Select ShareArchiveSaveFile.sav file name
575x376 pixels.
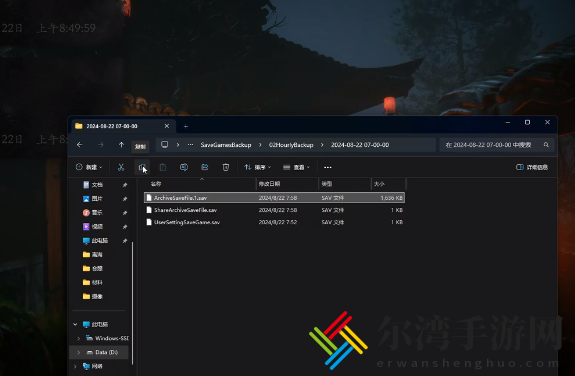tap(185, 210)
